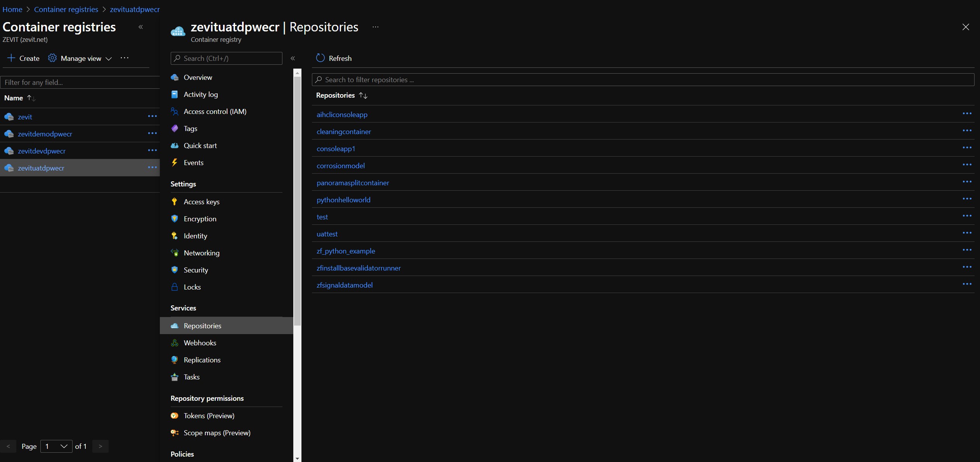Open the panoramasplitcontainer repository
The height and width of the screenshot is (462, 980).
click(x=353, y=183)
